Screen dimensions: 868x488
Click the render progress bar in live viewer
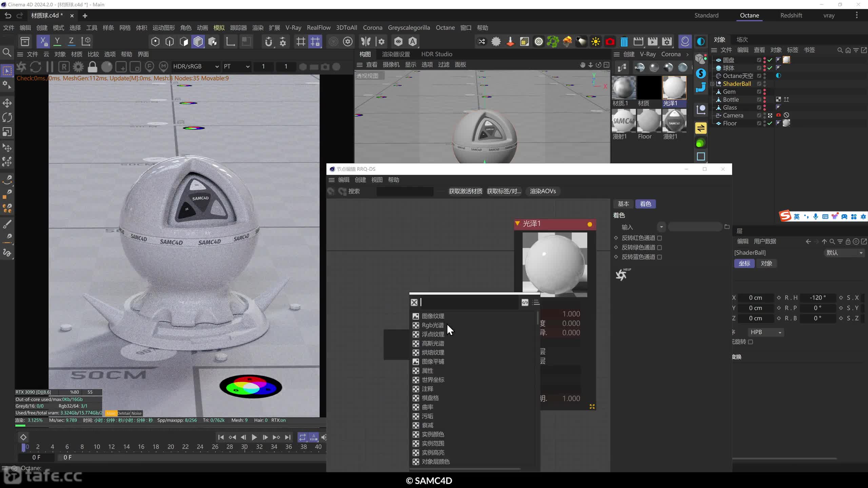point(170,425)
